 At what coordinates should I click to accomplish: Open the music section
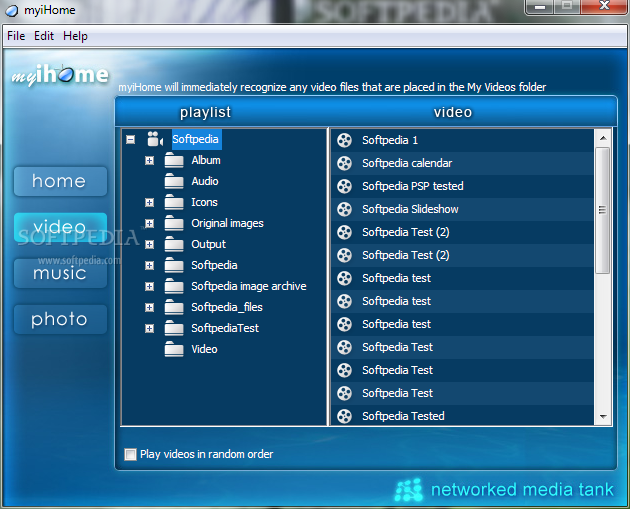click(x=60, y=273)
